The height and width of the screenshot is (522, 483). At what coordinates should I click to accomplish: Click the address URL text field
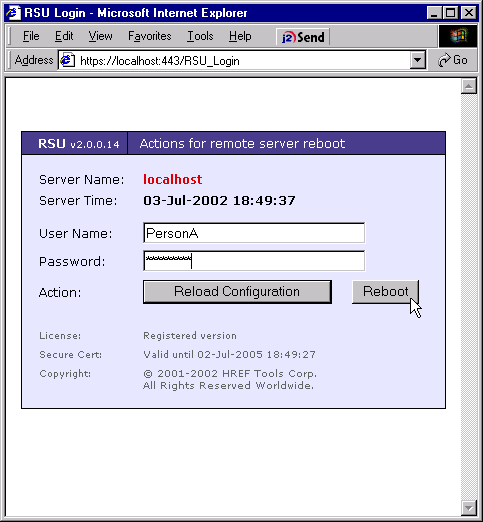pyautogui.click(x=243, y=61)
